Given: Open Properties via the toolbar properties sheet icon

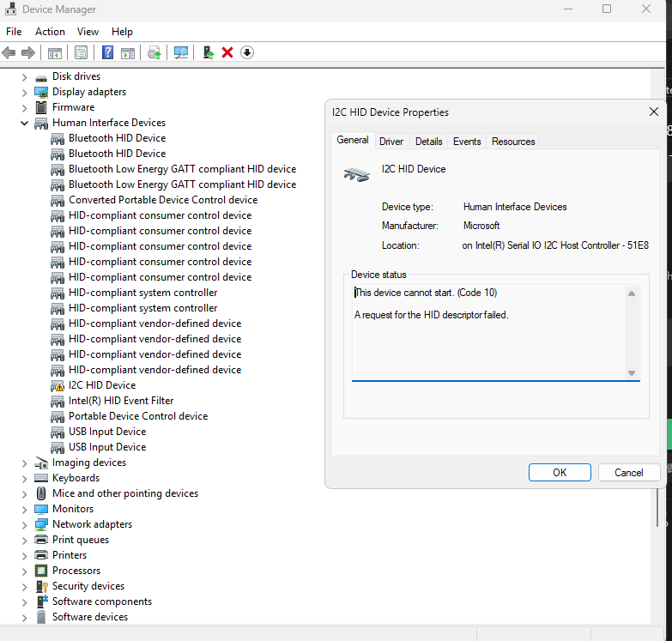Looking at the screenshot, I should [x=81, y=52].
